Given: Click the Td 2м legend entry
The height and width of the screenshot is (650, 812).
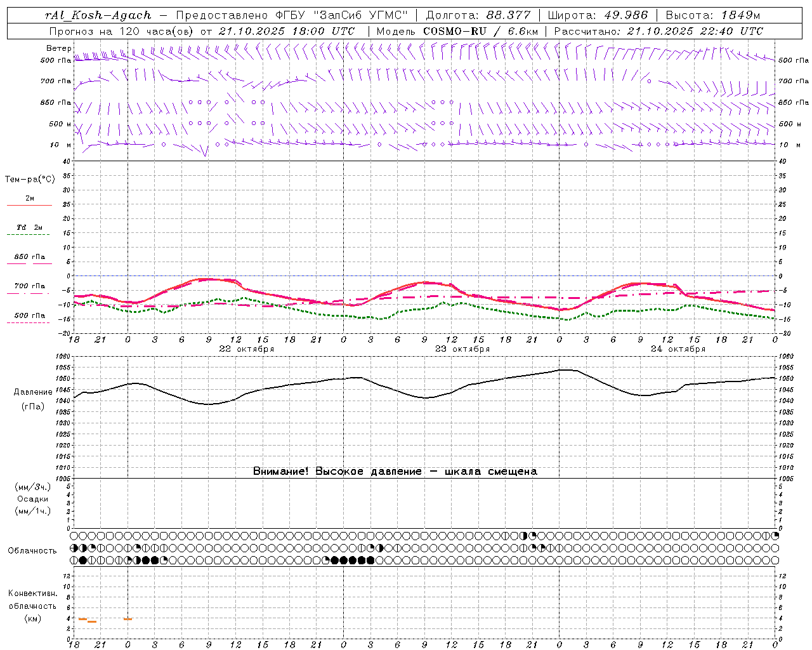Looking at the screenshot, I should pyautogui.click(x=29, y=227).
